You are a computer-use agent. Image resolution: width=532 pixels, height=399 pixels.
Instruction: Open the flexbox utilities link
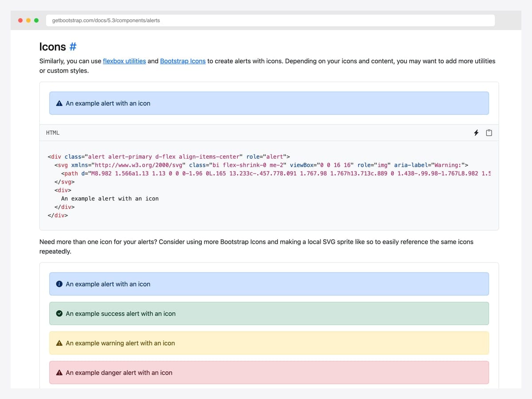coord(124,61)
